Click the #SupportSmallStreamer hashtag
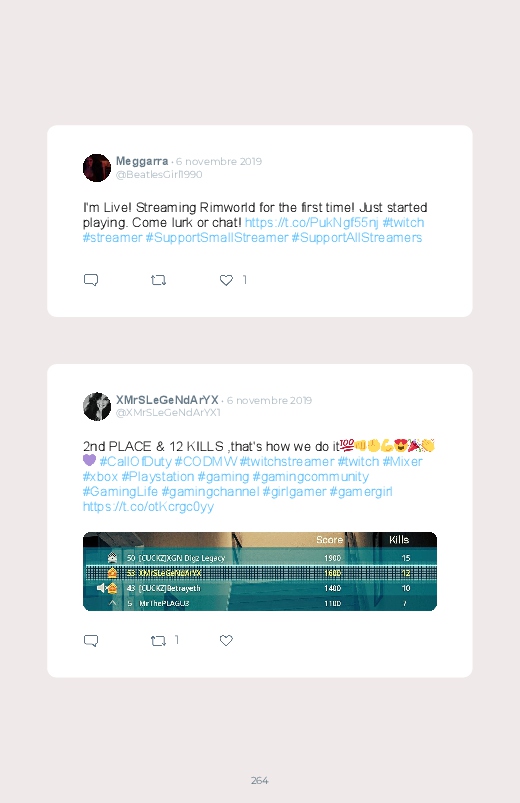This screenshot has height=803, width=520. 217,238
